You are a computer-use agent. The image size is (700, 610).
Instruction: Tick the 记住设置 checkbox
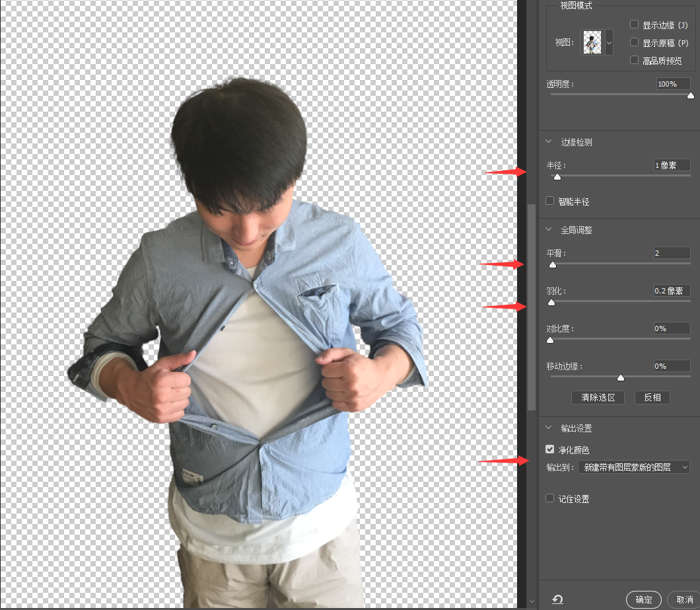tap(549, 498)
